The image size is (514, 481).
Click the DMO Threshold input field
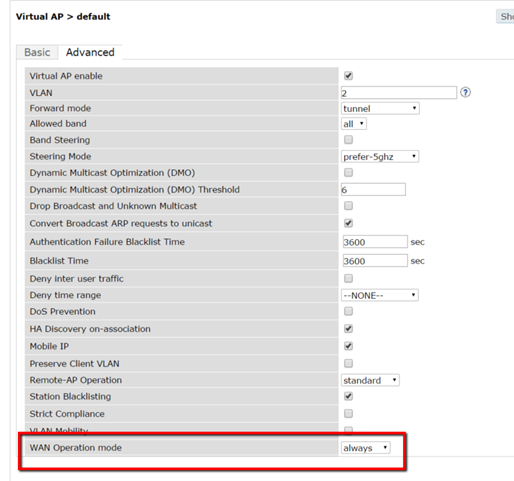pyautogui.click(x=373, y=189)
